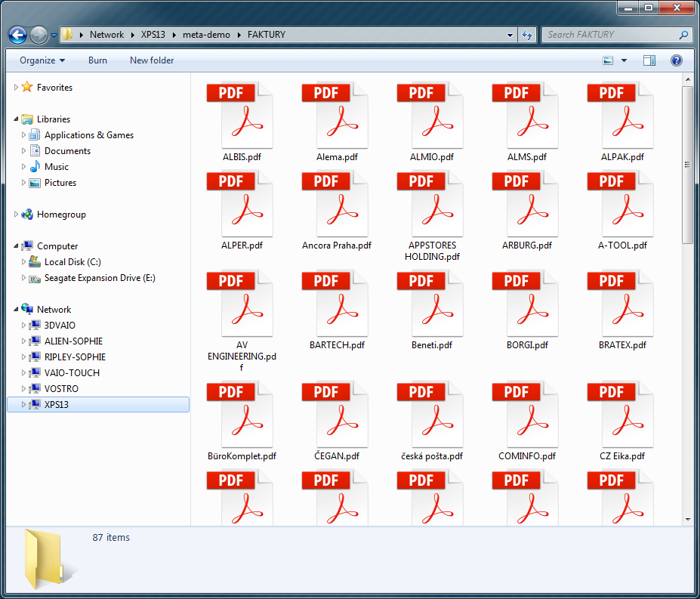
Task: Collapse the Network tree node
Action: pos(16,309)
